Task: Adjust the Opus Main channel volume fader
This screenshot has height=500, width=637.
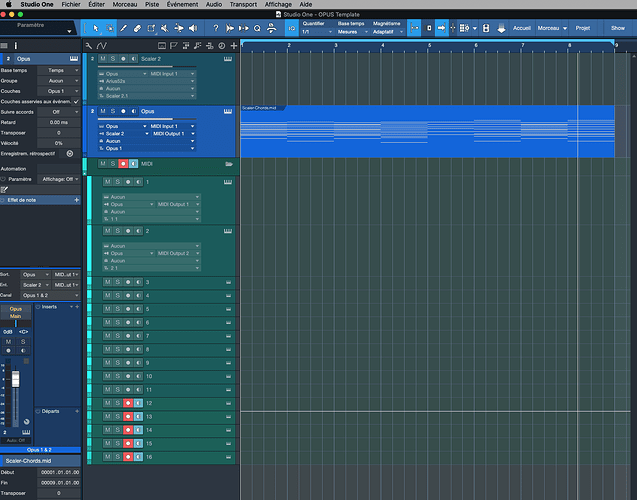Action: pos(15,379)
